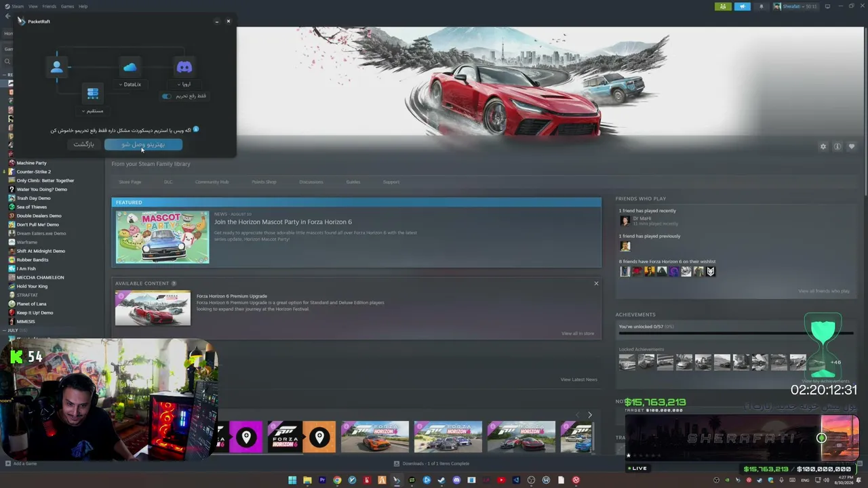868x488 pixels.
Task: Dismiss the Available Content panel
Action: [x=596, y=283]
